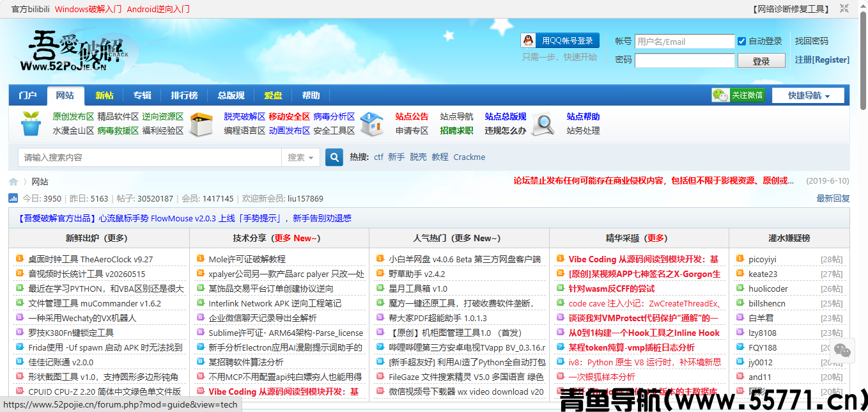868x412 pixels.
Task: Click the potted plant bucket category icon
Action: pos(30,123)
